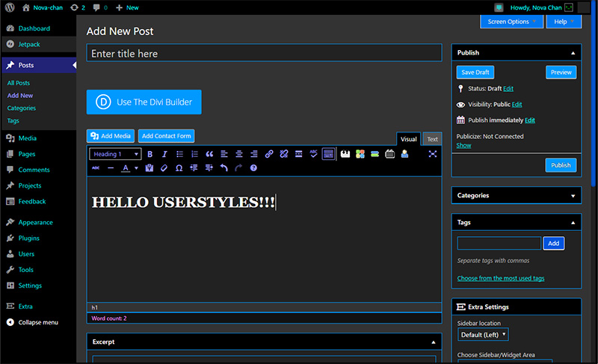Apply text color with A icon
The image size is (598, 364).
point(126,168)
